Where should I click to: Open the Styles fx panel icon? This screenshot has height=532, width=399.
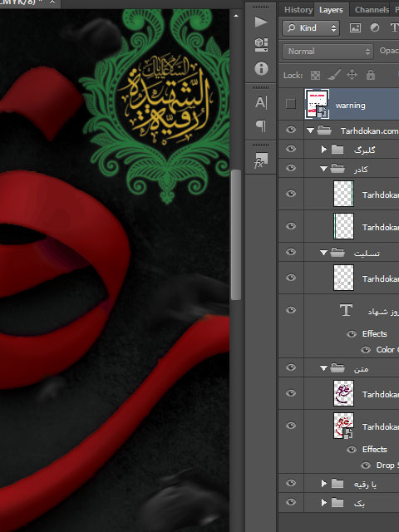(260, 160)
